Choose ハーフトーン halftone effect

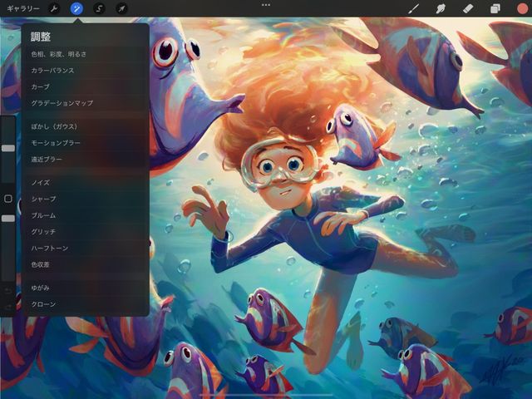click(x=86, y=248)
